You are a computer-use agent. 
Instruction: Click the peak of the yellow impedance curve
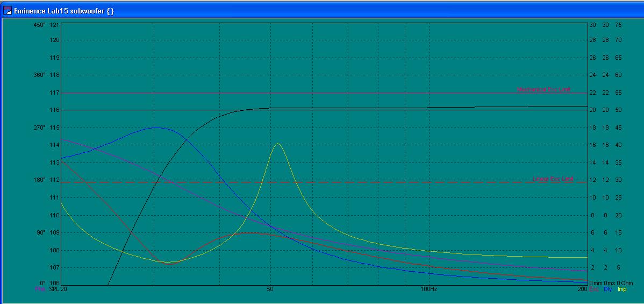coord(277,144)
